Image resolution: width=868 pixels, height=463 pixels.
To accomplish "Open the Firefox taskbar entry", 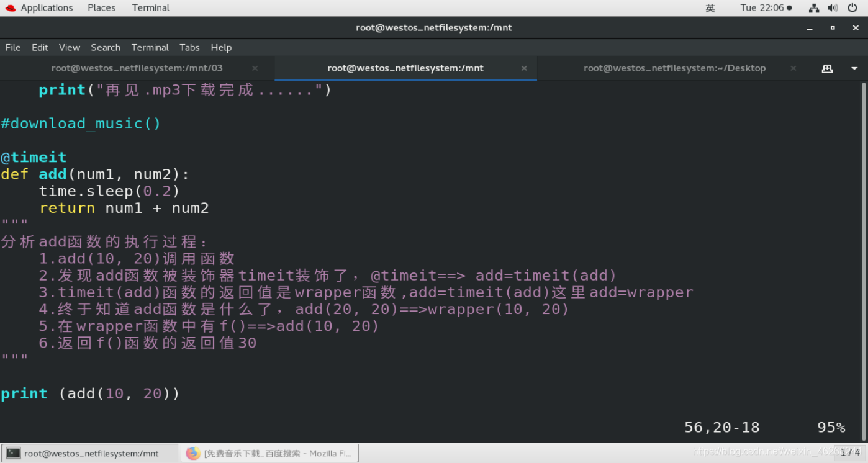I will pos(269,453).
